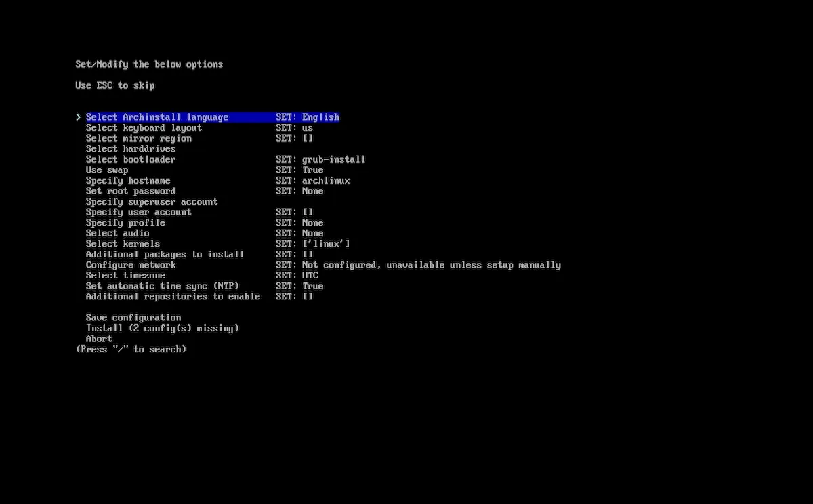Image resolution: width=813 pixels, height=504 pixels.
Task: Toggle the Use swap option
Action: pyautogui.click(x=107, y=170)
